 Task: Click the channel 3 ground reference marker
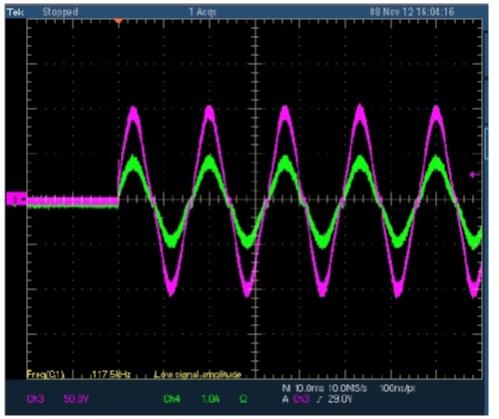point(16,199)
